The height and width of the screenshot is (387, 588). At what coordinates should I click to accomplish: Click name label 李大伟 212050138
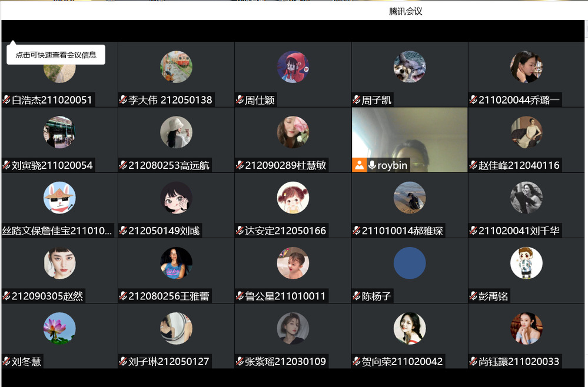(x=170, y=100)
